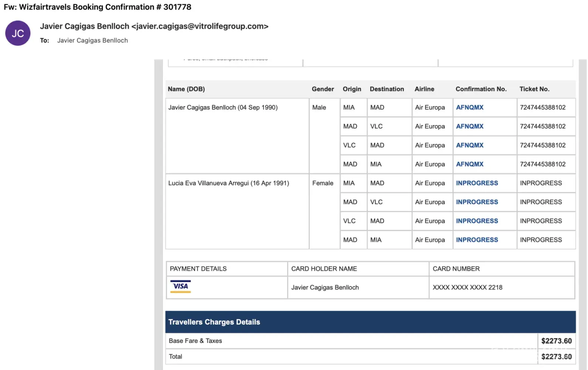Click the recipient name on the To line
This screenshot has height=370, width=588.
(x=92, y=40)
